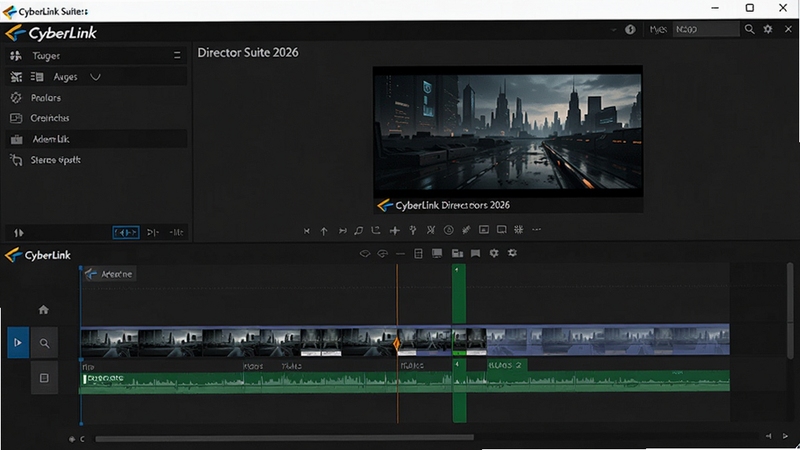Viewport: 800px width, 450px height.
Task: Click the up arrow icon in preview toolbar
Action: [324, 231]
